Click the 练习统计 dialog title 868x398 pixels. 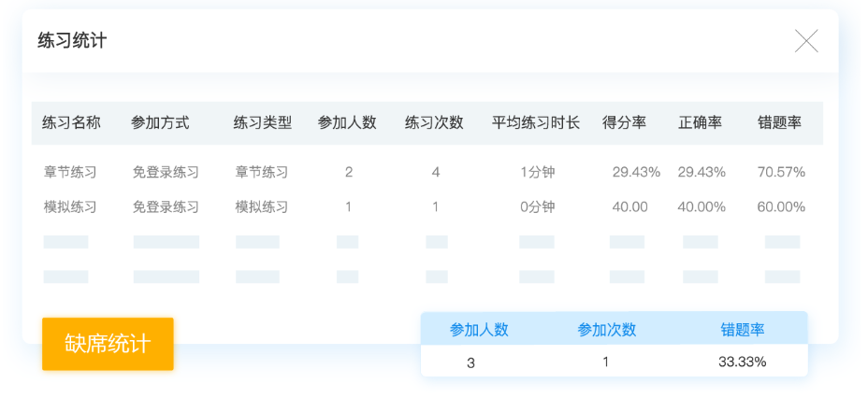coord(72,41)
